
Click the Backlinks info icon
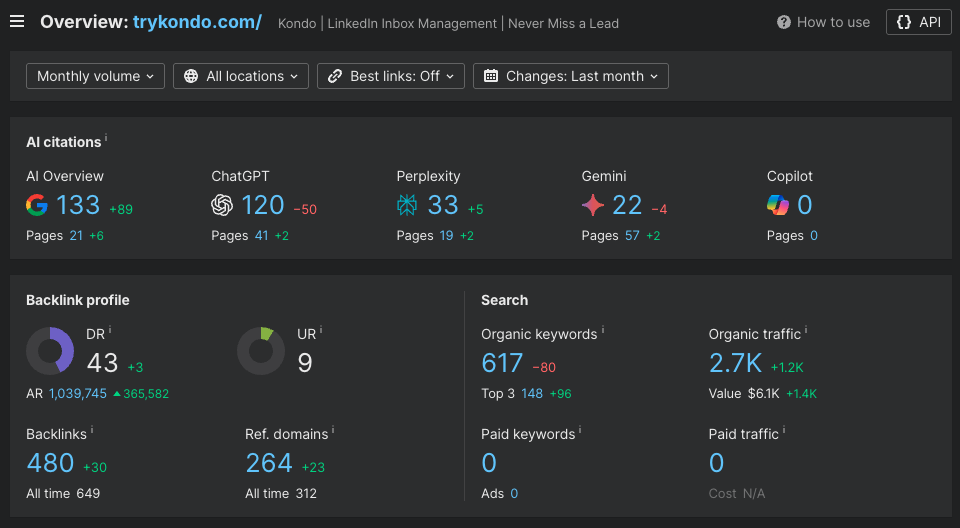(x=92, y=430)
